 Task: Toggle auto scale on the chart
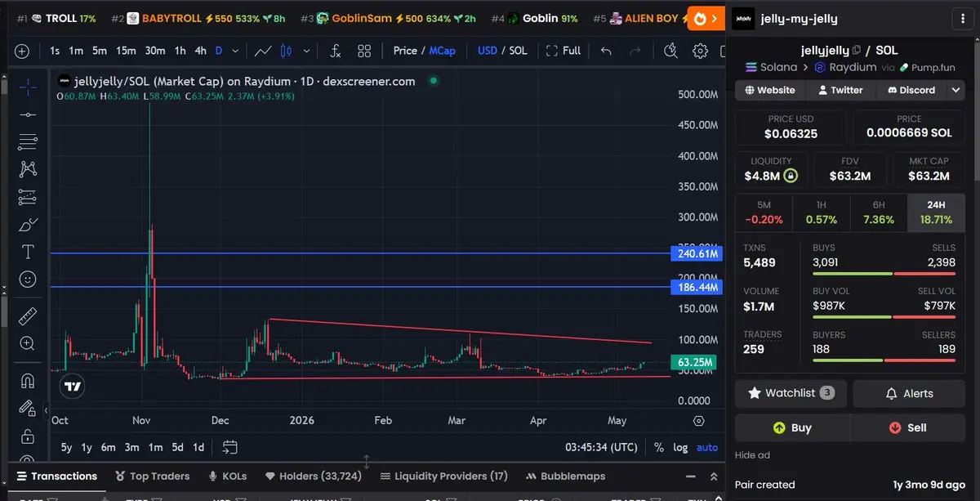coord(707,447)
